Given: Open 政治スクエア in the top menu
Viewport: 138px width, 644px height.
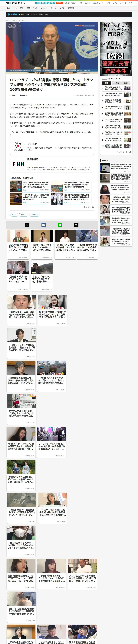Looking at the screenshot, I should pos(70,3).
